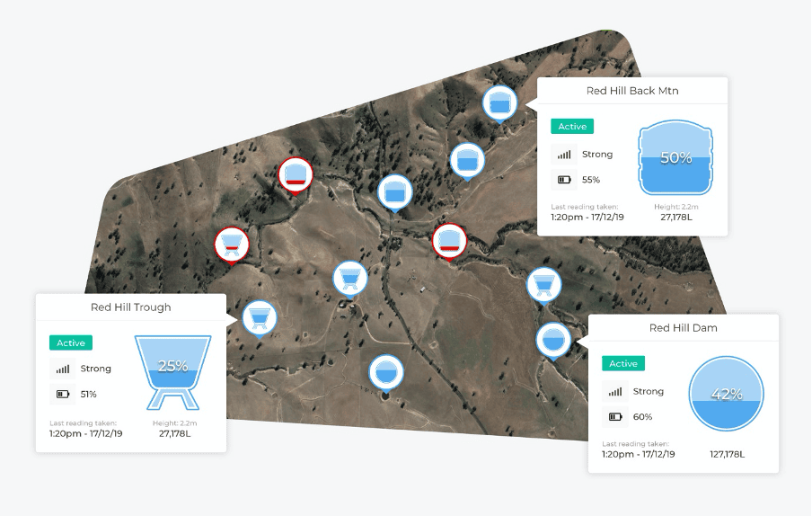Click the Active badge in Red Hill Dam card
This screenshot has width=812, height=516.
[623, 364]
